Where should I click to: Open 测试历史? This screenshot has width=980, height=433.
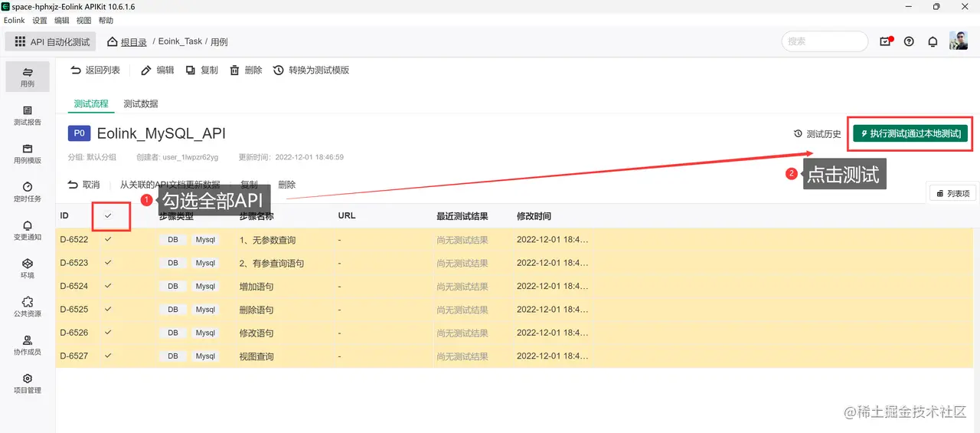click(x=817, y=133)
